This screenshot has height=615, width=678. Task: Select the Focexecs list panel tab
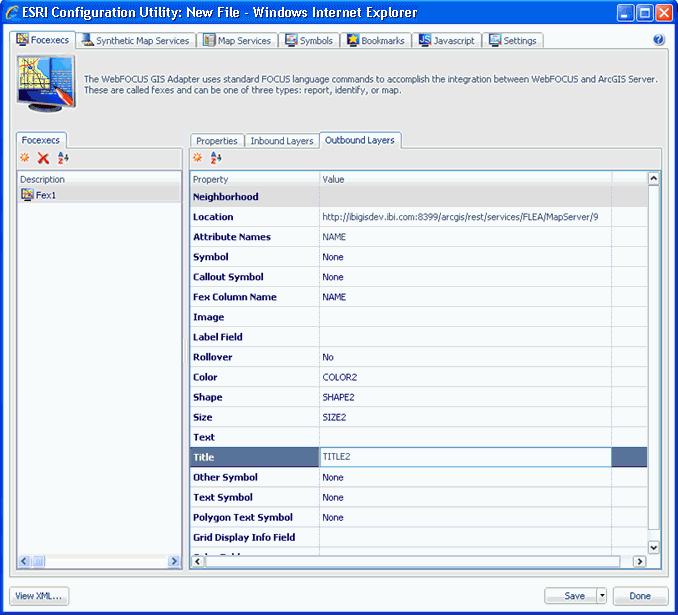point(41,140)
